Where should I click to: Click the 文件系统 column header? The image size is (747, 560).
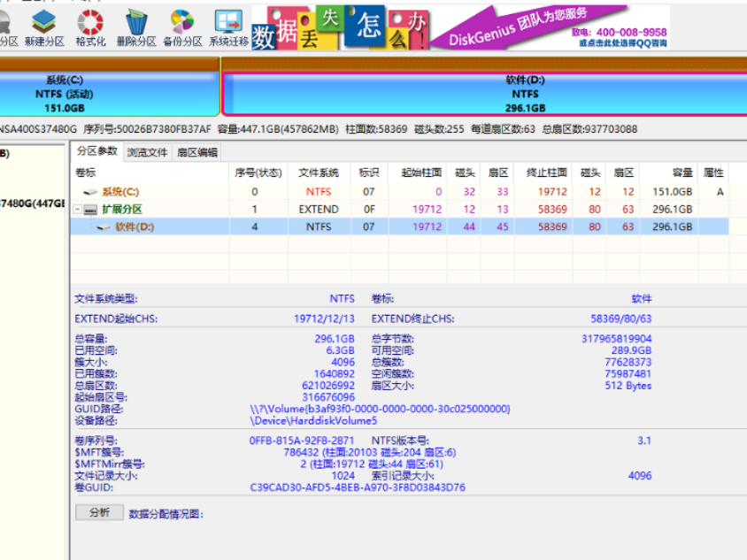pyautogui.click(x=319, y=173)
